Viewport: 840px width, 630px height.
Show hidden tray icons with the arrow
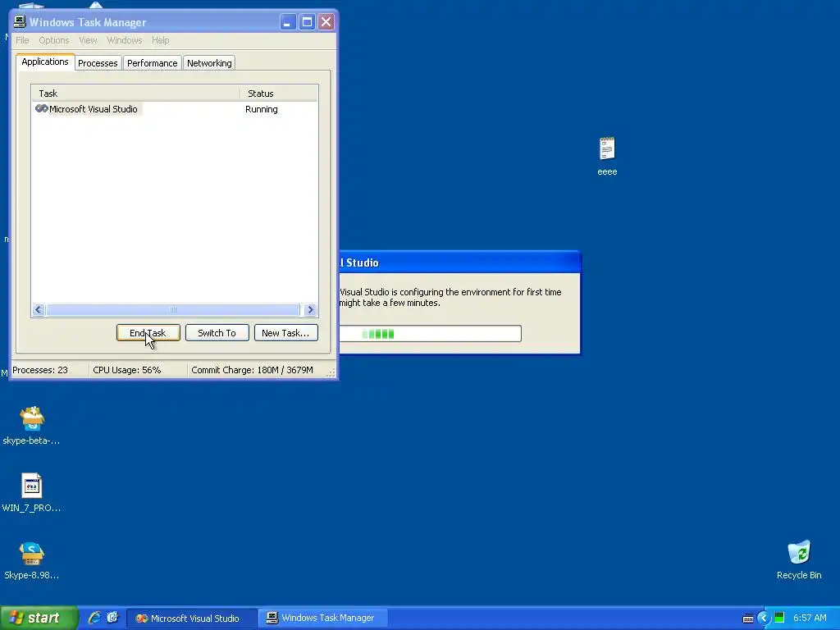pos(764,619)
